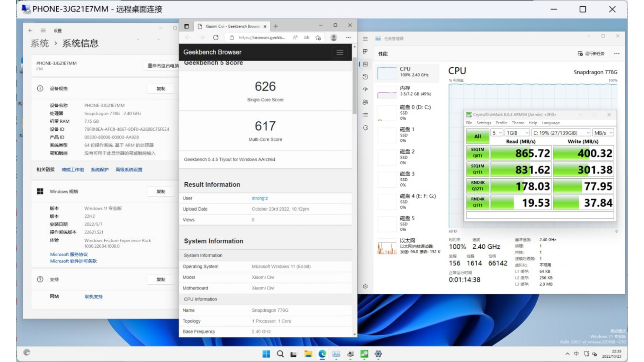This screenshot has width=644, height=362.
Task: Open Users icon in Task Manager sidebar
Action: point(365,102)
